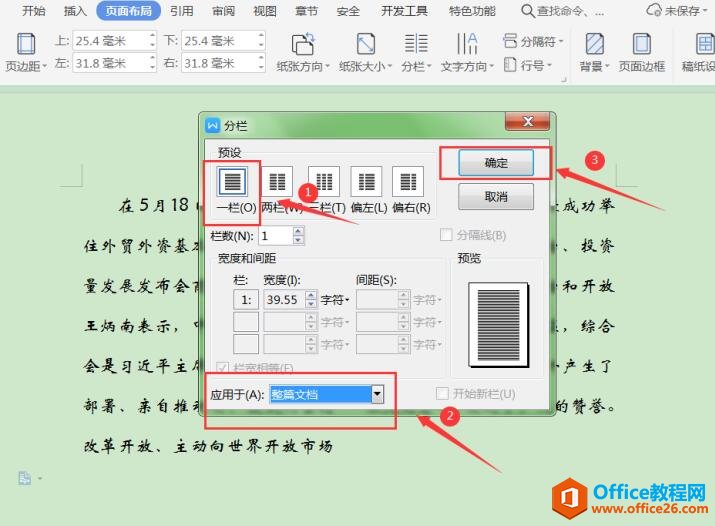Open the page setup dialog launcher

tap(564, 80)
